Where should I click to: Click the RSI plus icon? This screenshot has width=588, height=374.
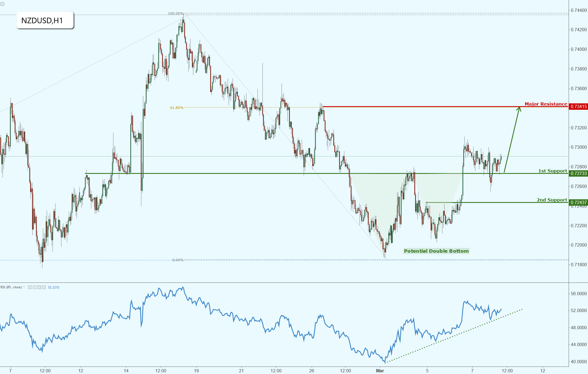pos(39,287)
